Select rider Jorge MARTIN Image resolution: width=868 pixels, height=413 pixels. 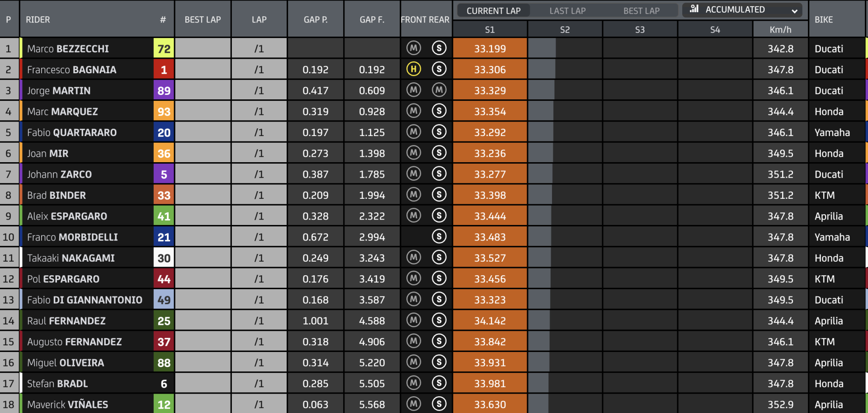[x=59, y=90]
